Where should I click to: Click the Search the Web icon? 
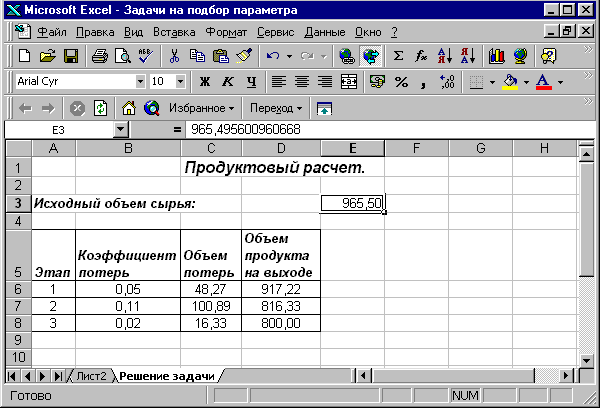pyautogui.click(x=152, y=108)
